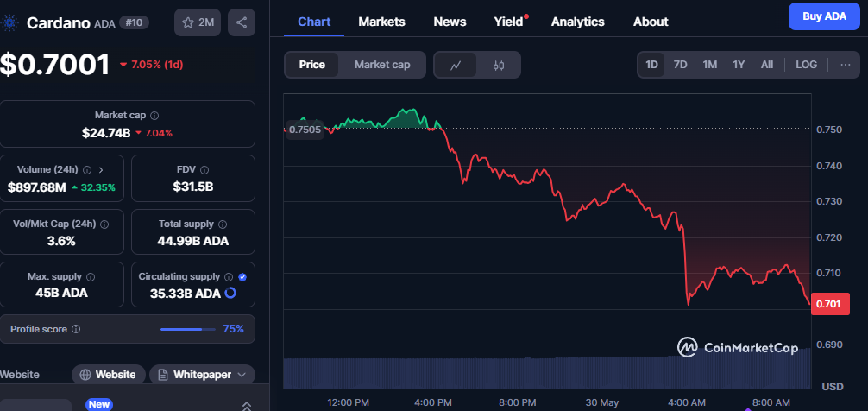Add Cardano to watchlist star button

click(x=198, y=22)
